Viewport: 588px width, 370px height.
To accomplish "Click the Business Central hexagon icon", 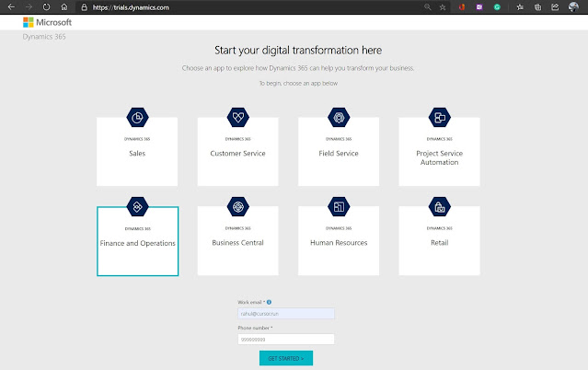I will click(237, 207).
